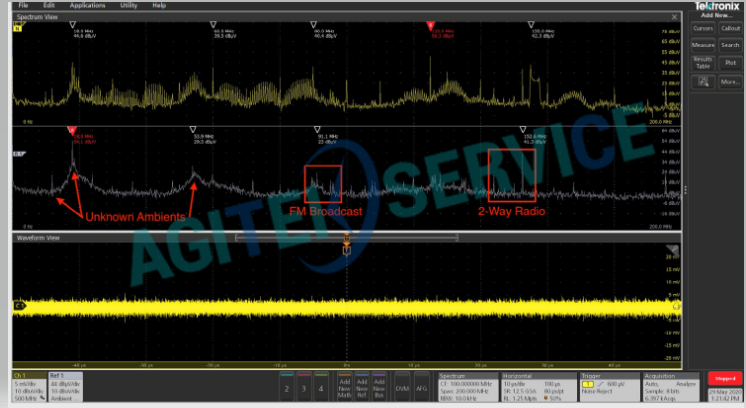Viewport: 746px width, 408px height.
Task: Click the Search button
Action: pos(730,45)
